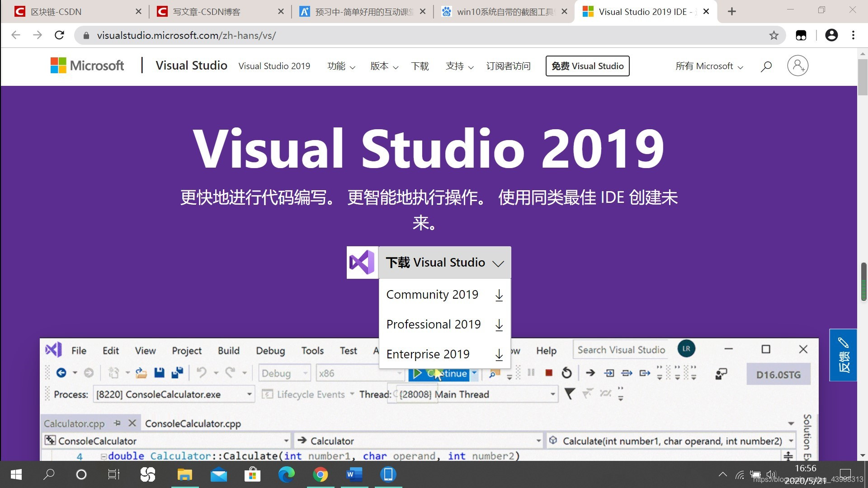
Task: Reload the current page
Action: pos(59,35)
